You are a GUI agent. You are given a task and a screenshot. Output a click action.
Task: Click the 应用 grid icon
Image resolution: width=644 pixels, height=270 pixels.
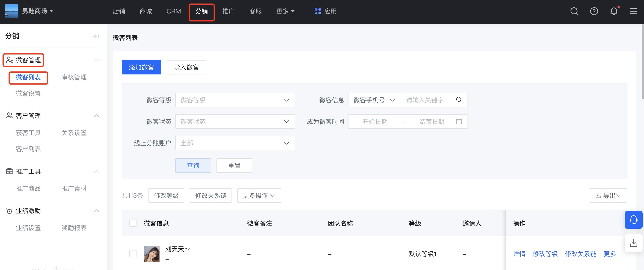coord(318,11)
